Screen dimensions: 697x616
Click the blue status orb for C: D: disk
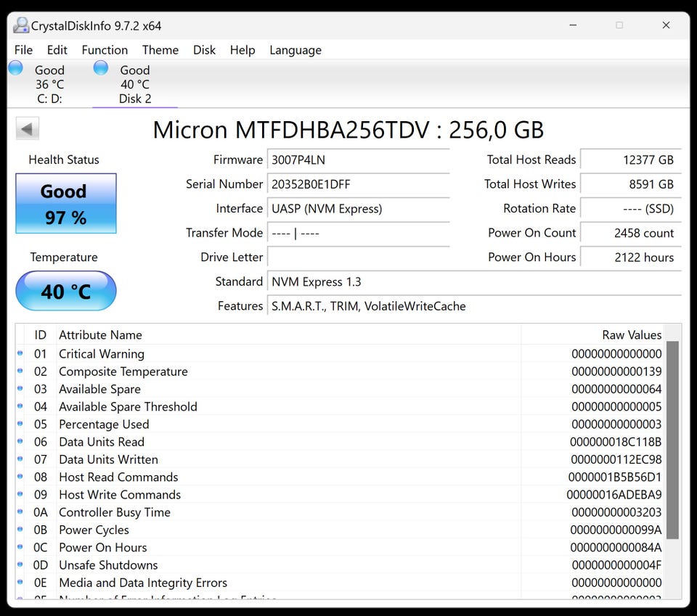15,68
